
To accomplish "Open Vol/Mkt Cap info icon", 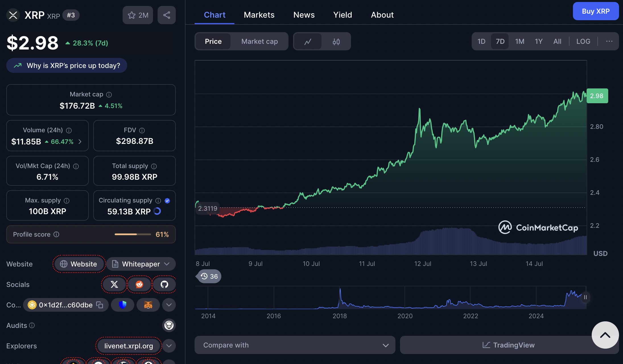I will (76, 166).
